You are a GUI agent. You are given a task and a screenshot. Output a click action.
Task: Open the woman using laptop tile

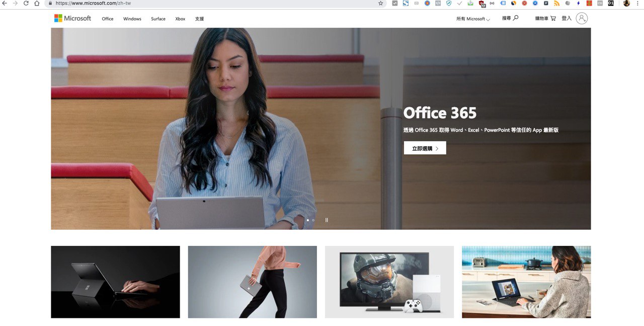click(x=526, y=282)
